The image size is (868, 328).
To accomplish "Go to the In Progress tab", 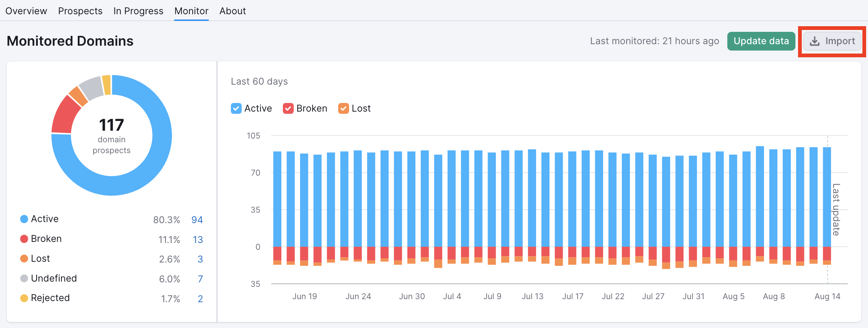I will tap(138, 11).
